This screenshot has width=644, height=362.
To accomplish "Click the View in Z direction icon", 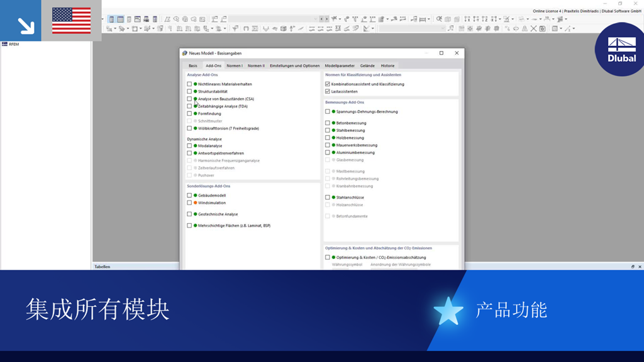I will point(485,19).
